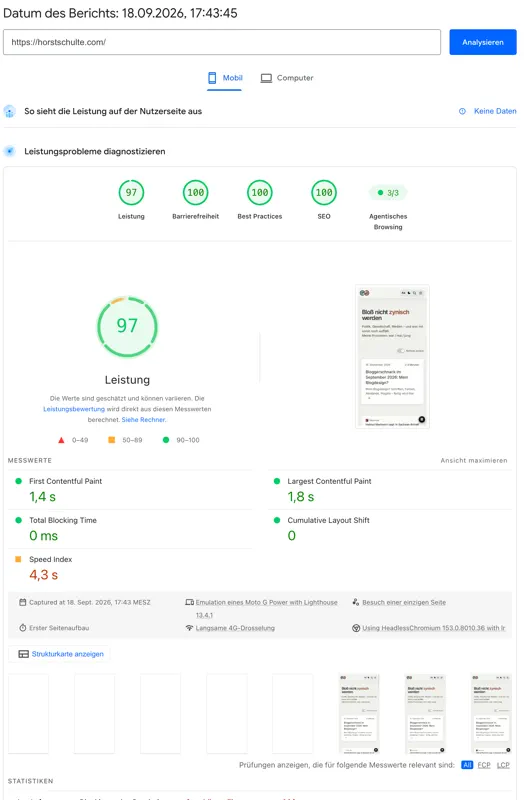524x800 pixels.
Task: Click the Keine Daten info icon
Action: click(x=462, y=111)
